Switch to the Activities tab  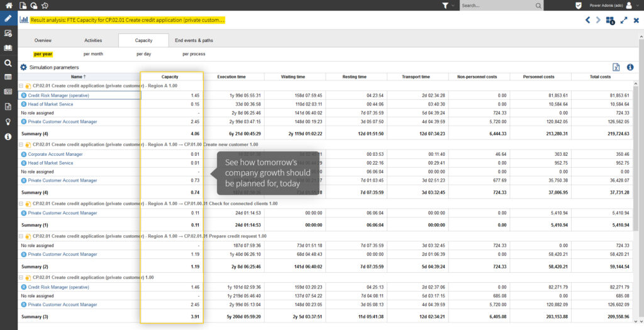(x=93, y=40)
